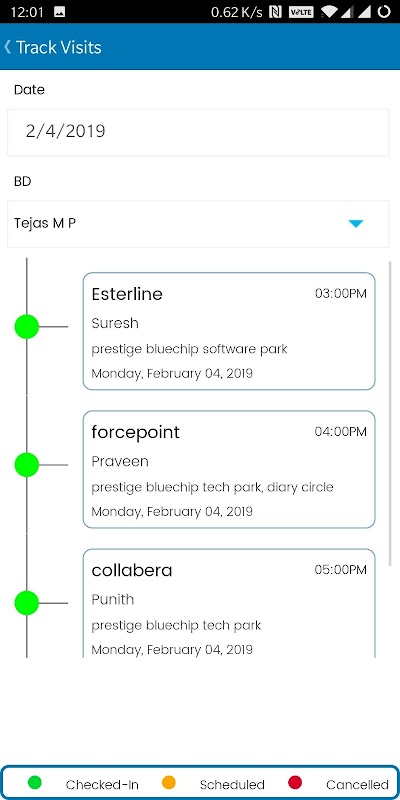This screenshot has width=400, height=800.
Task: Tap the Checked-In legend label
Action: 102,785
